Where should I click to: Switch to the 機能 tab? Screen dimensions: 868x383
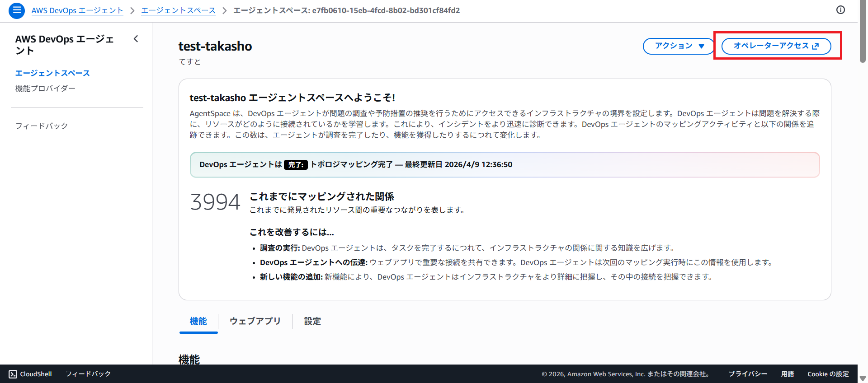198,321
